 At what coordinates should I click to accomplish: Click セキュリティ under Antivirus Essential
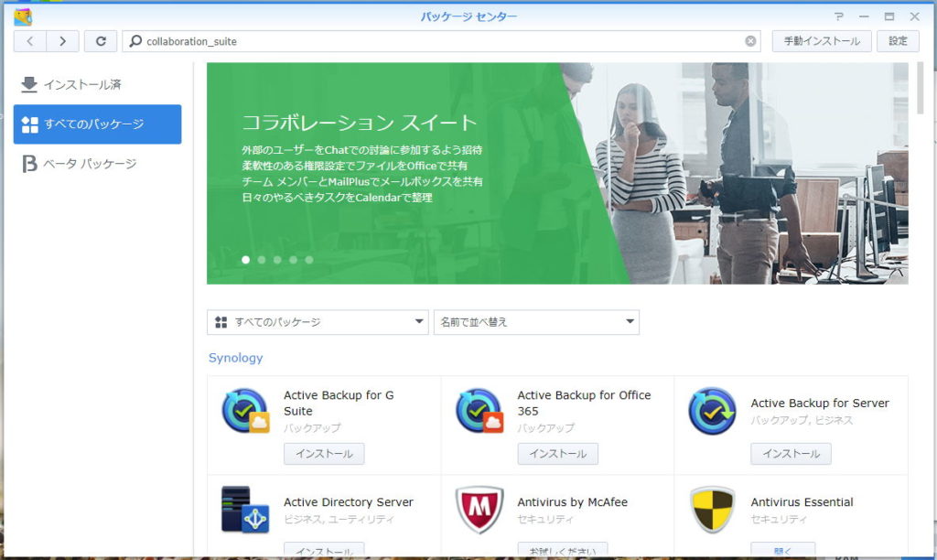(779, 520)
